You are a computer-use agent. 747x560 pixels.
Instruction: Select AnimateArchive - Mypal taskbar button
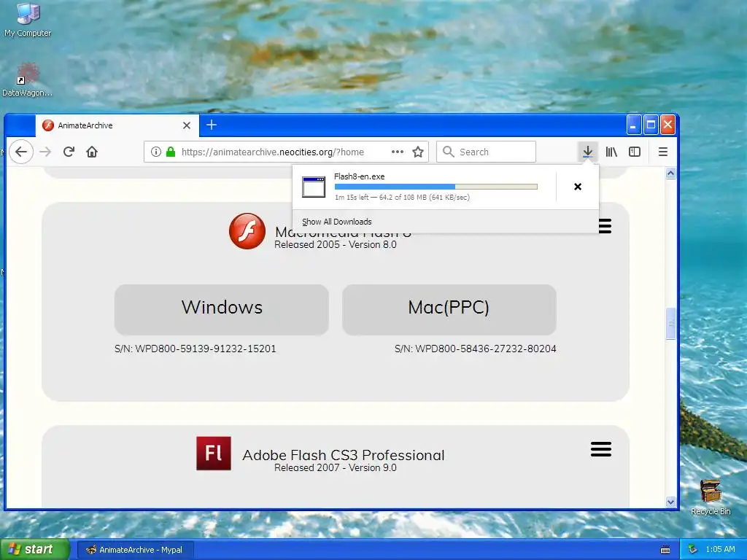coord(135,550)
